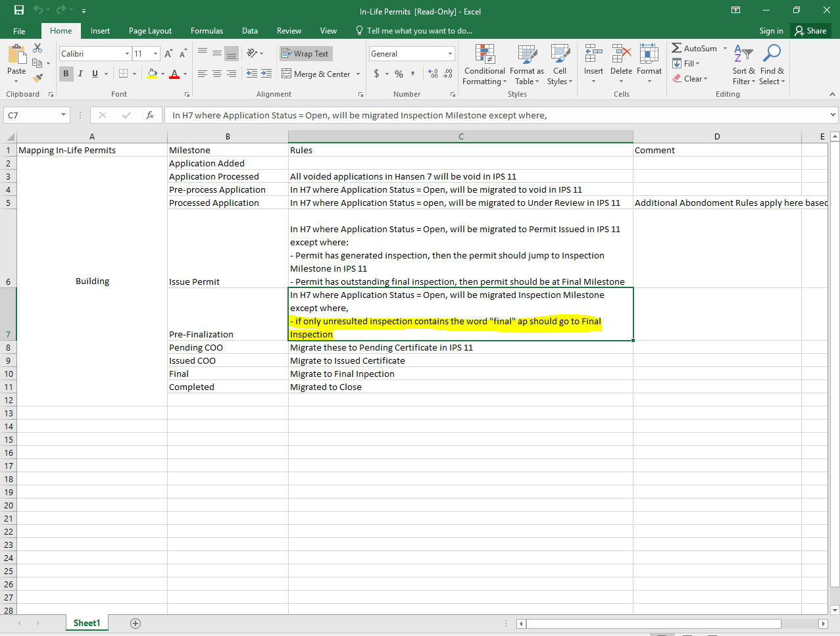Toggle Underline formatting
The image size is (840, 636).
tap(95, 74)
